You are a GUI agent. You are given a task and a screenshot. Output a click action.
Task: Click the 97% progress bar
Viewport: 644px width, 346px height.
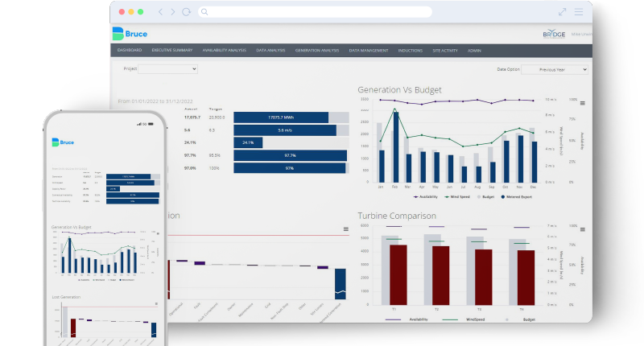pos(290,168)
